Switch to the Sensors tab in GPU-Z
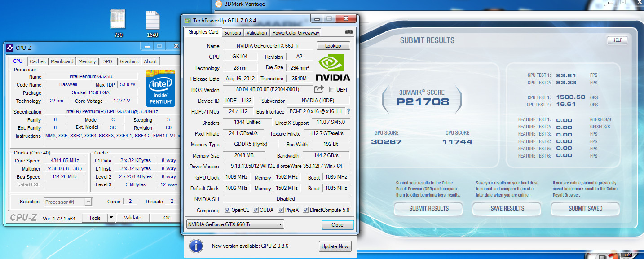The width and height of the screenshot is (644, 259). [233, 32]
